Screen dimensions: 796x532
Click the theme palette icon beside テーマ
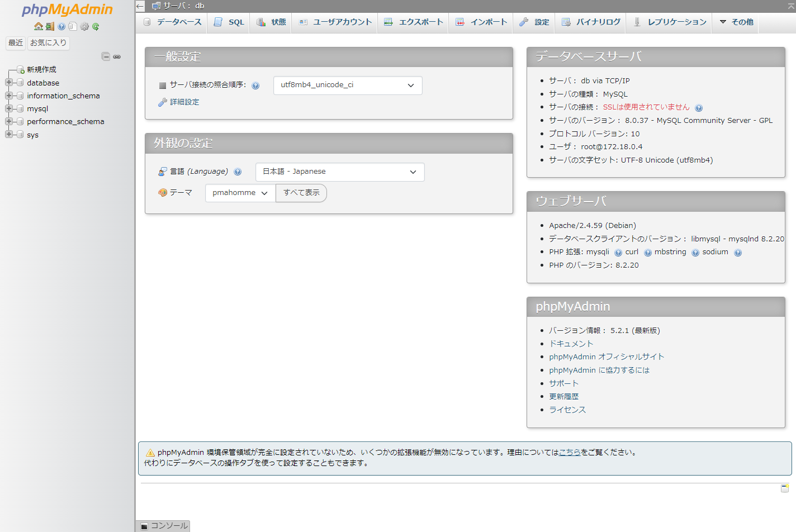coord(163,193)
